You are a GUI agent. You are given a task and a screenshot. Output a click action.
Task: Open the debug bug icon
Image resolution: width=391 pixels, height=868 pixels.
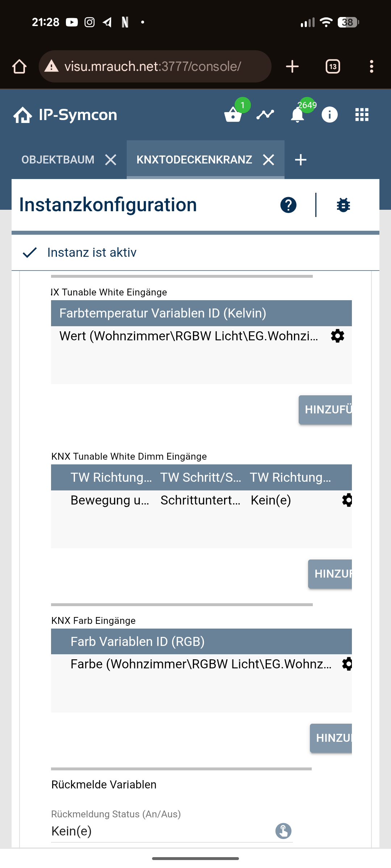(343, 205)
